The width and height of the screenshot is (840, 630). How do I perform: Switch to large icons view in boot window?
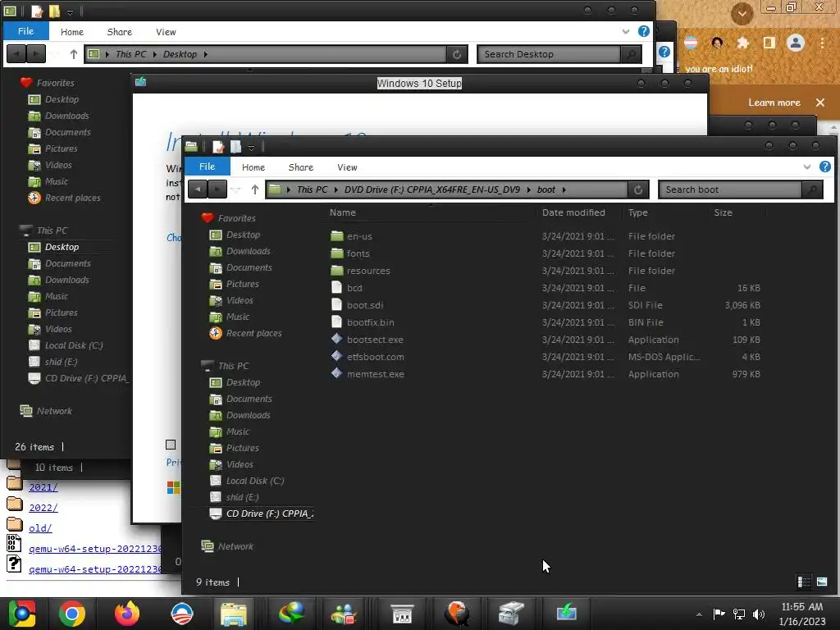[822, 582]
